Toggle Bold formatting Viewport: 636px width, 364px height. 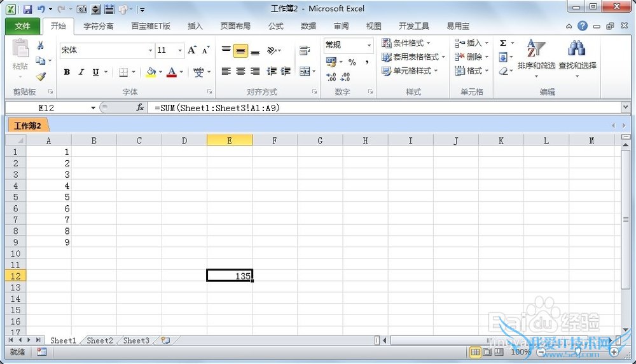[67, 72]
